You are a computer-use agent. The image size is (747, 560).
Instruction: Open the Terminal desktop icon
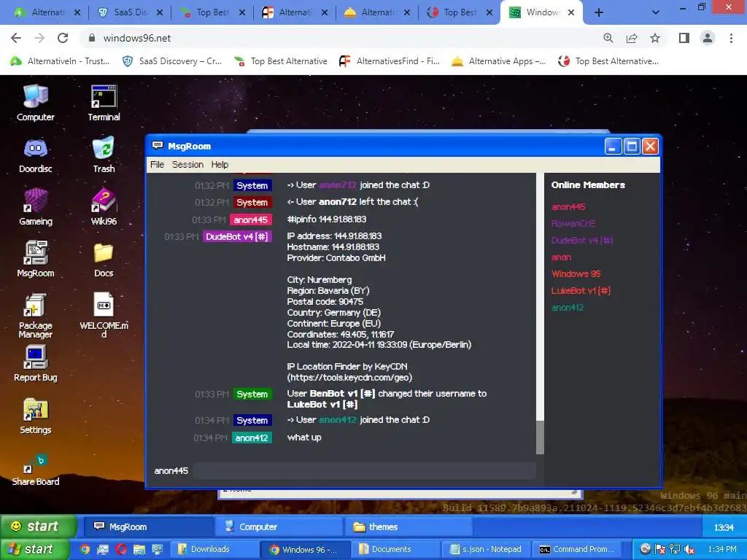(x=104, y=102)
